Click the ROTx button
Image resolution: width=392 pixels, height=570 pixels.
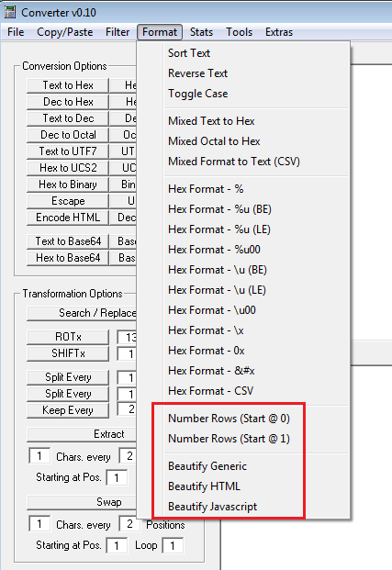68,337
